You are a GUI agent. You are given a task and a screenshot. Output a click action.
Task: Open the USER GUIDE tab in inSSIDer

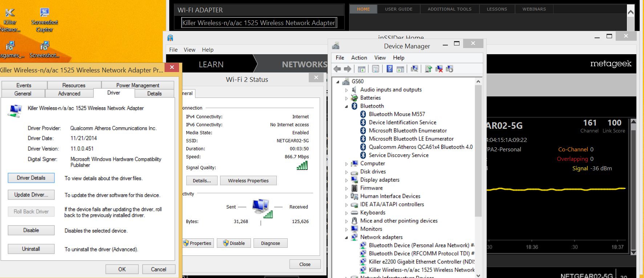click(399, 9)
